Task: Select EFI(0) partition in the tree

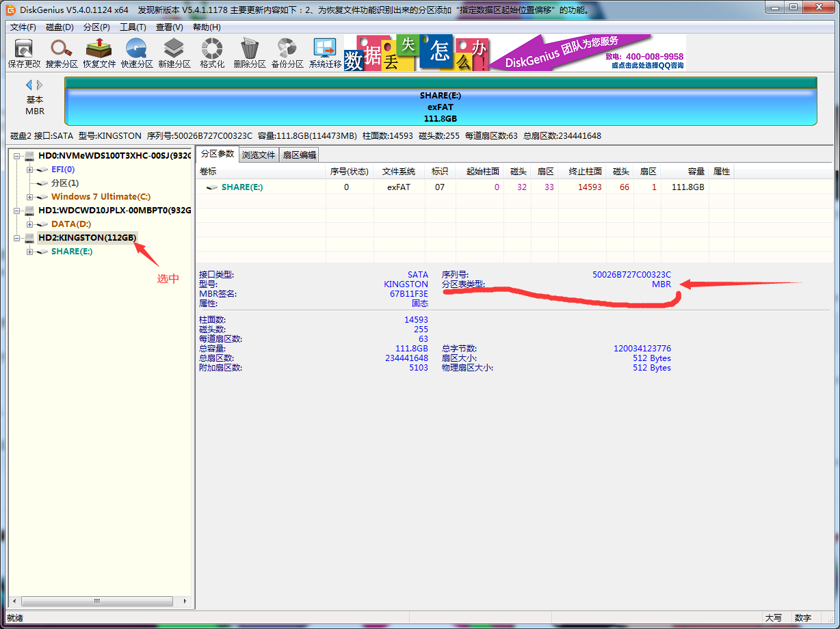Action: click(x=63, y=170)
